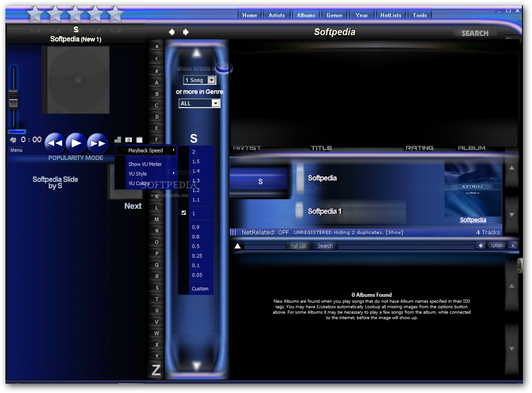The image size is (532, 393).
Task: Select artist row S
Action: (259, 182)
